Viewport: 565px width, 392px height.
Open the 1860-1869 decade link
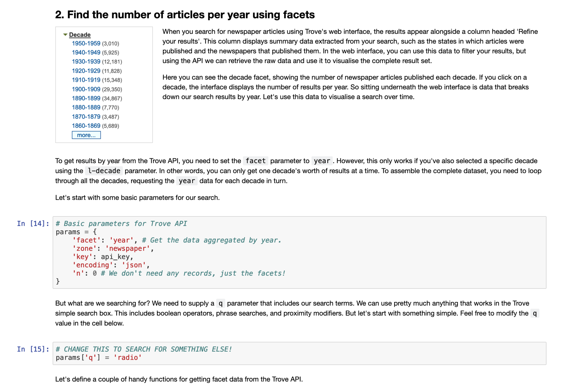click(86, 126)
